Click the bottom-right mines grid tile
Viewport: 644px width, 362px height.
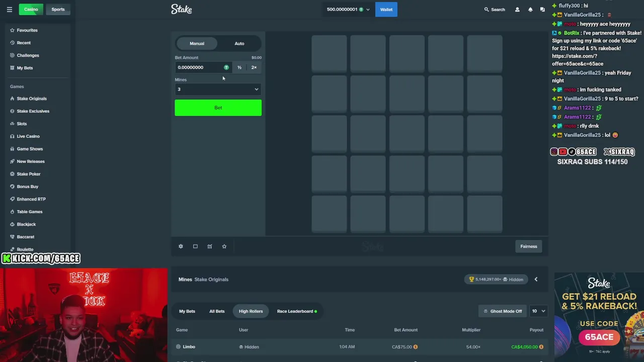pyautogui.click(x=485, y=214)
